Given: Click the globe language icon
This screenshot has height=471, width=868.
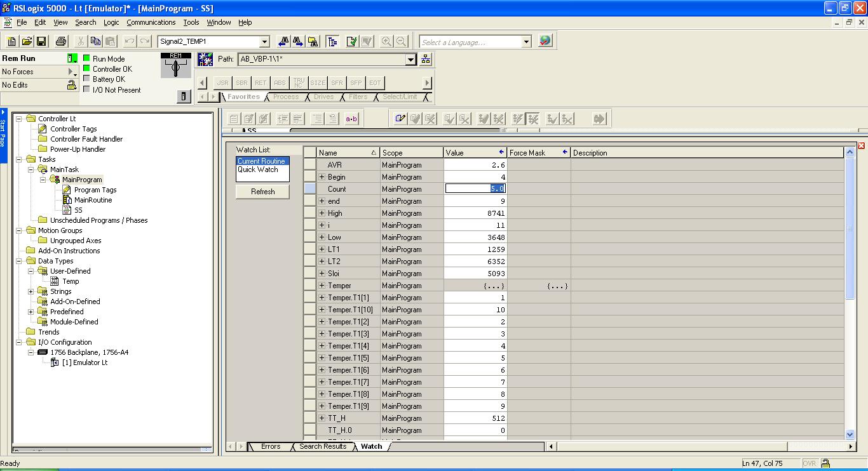Looking at the screenshot, I should click(x=545, y=41).
